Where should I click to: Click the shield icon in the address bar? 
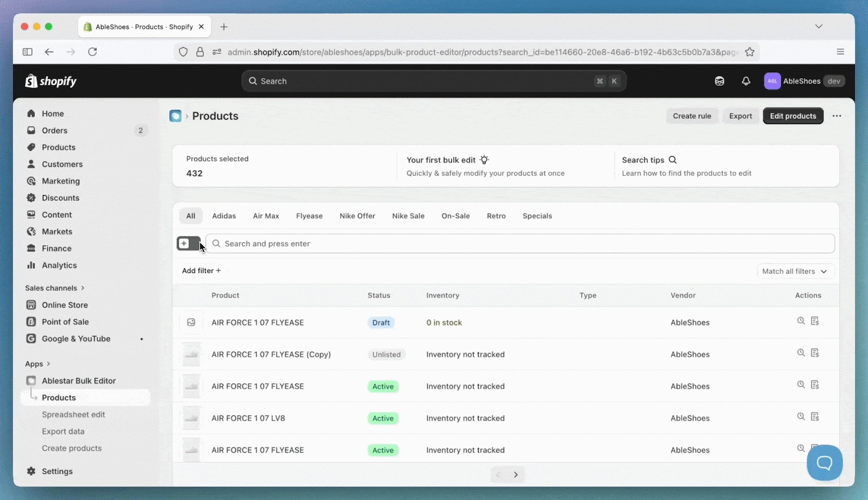click(x=183, y=52)
